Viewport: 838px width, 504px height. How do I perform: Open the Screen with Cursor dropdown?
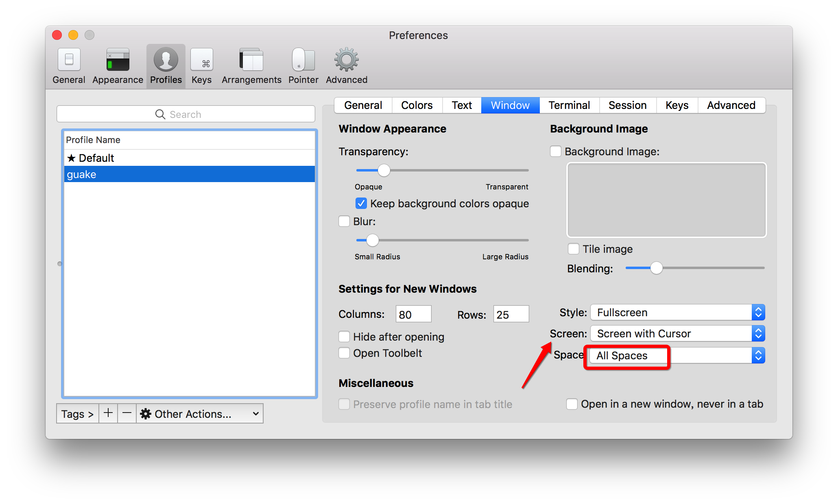pos(677,333)
